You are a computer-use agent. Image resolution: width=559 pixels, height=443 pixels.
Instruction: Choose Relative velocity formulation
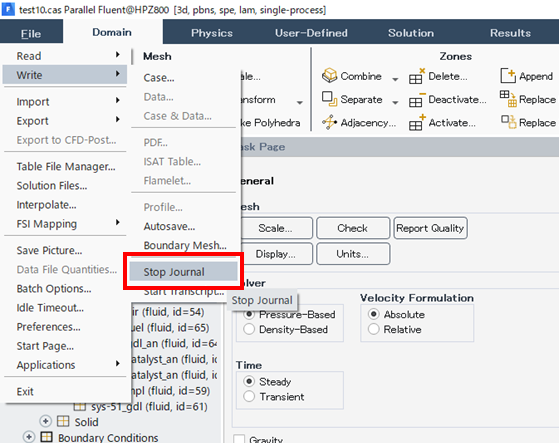(373, 329)
